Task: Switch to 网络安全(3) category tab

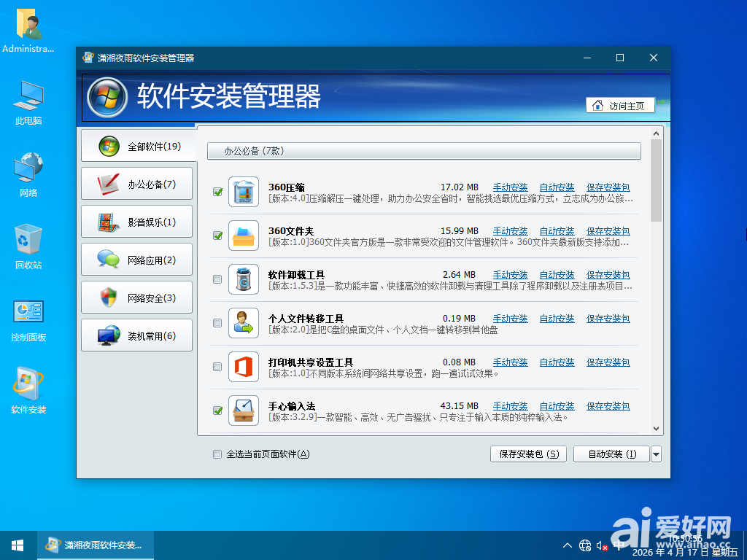Action: click(x=137, y=297)
